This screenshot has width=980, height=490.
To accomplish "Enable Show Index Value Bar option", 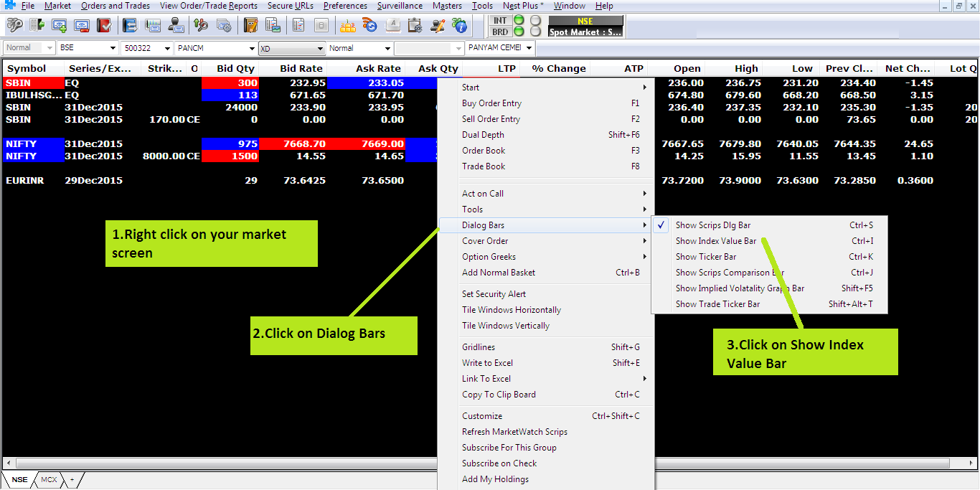I will (x=715, y=241).
